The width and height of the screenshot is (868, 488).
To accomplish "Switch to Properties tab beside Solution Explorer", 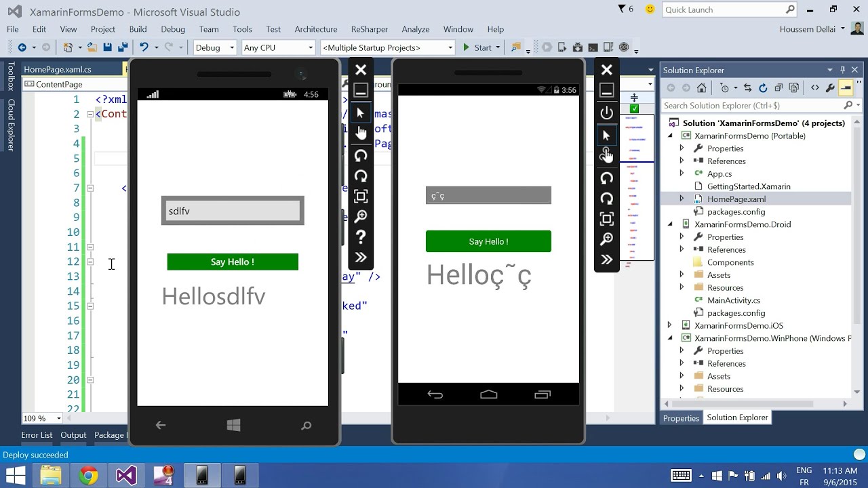I will (681, 418).
